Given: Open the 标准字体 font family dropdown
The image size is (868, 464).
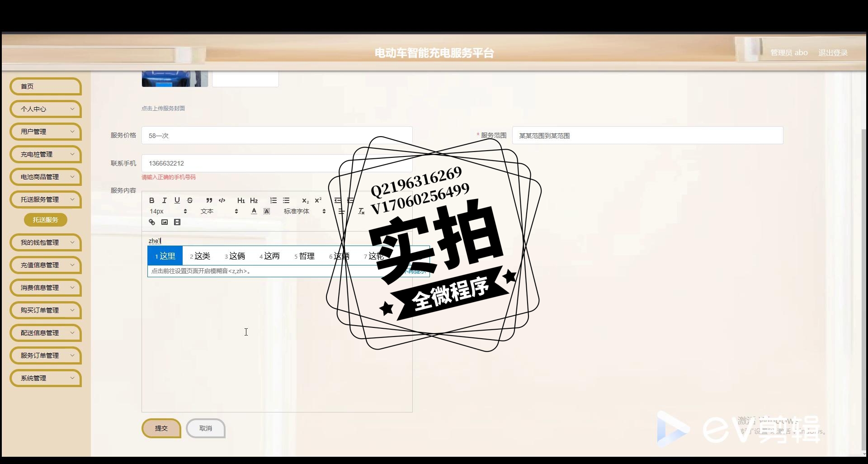Looking at the screenshot, I should [305, 211].
